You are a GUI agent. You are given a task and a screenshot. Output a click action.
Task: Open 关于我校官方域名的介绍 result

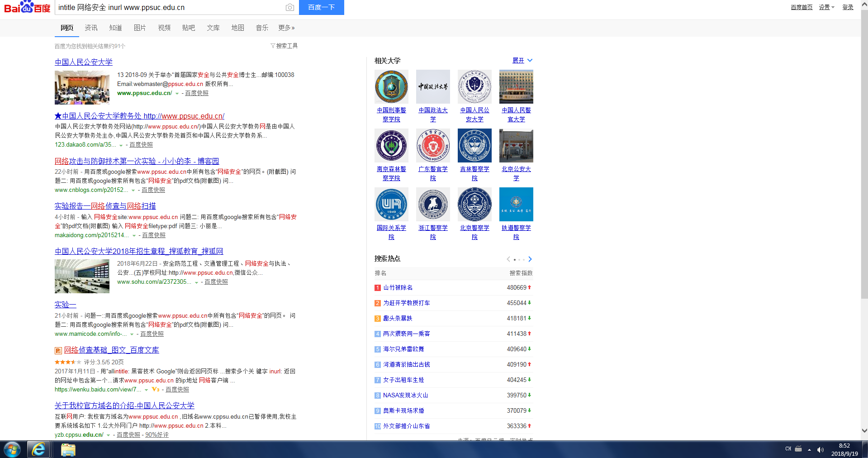[x=124, y=406]
